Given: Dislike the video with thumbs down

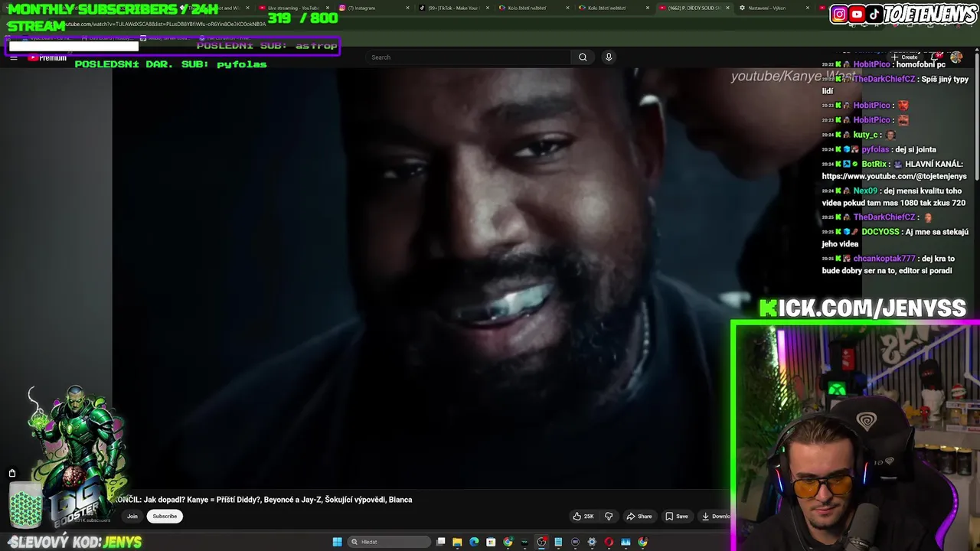Looking at the screenshot, I should 609,517.
